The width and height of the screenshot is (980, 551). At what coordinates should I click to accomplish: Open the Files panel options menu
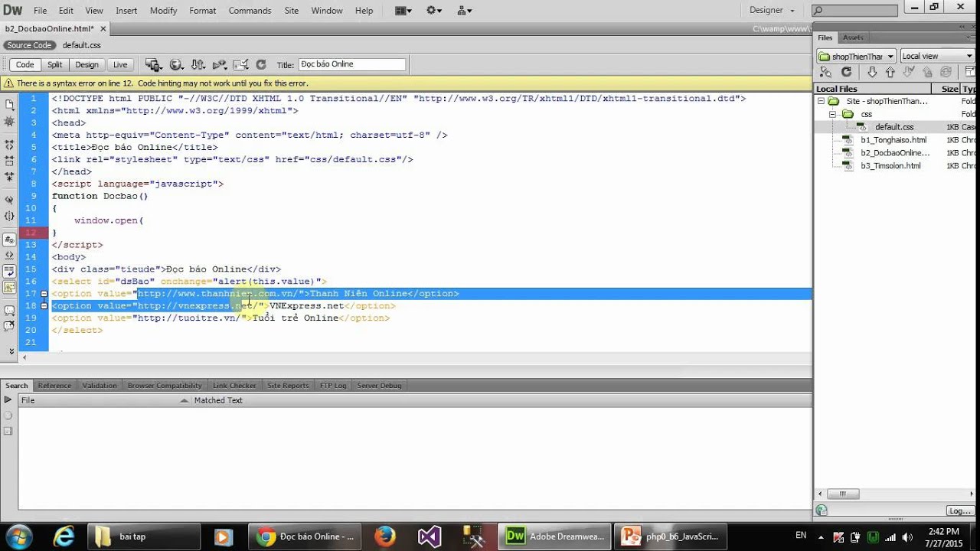pos(972,37)
